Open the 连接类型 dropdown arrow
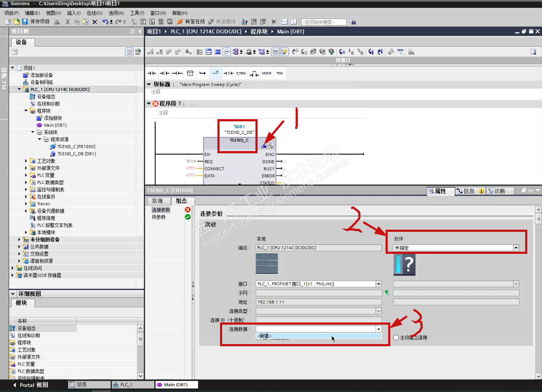Viewport: 542px width, 392px height. [379, 311]
